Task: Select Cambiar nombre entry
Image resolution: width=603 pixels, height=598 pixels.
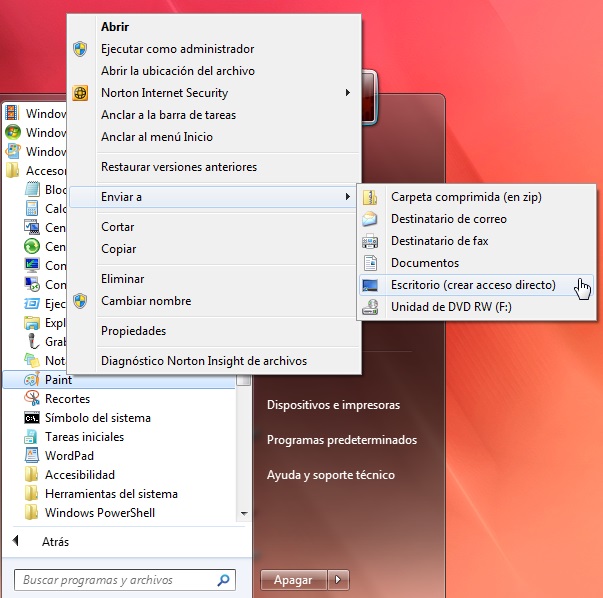Action: [214, 301]
